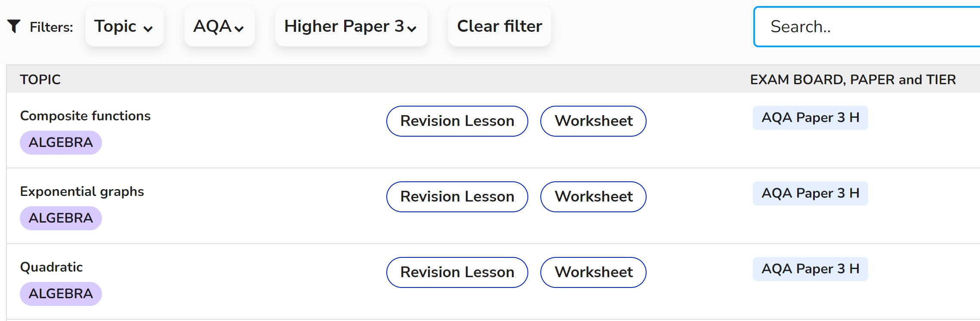Expand the Topic filter dropdown
The width and height of the screenshot is (980, 321).
coord(124,27)
